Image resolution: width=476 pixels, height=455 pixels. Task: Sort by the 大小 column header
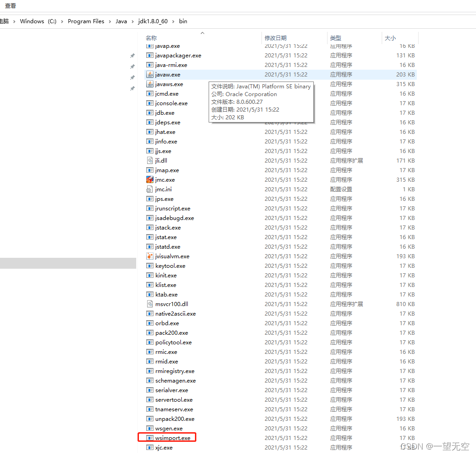pos(390,38)
